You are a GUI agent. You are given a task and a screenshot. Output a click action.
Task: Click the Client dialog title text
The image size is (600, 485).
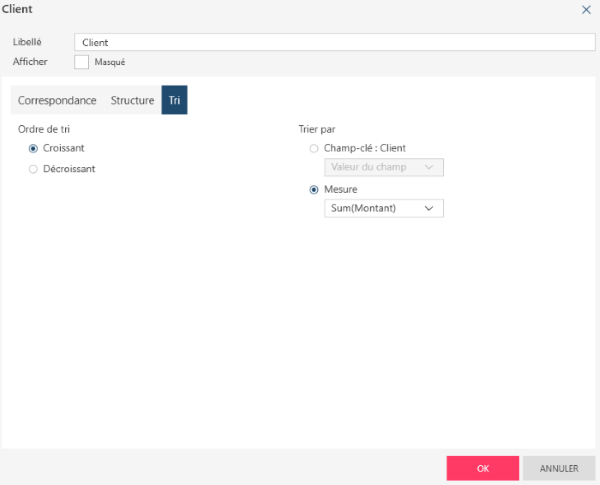(17, 9)
